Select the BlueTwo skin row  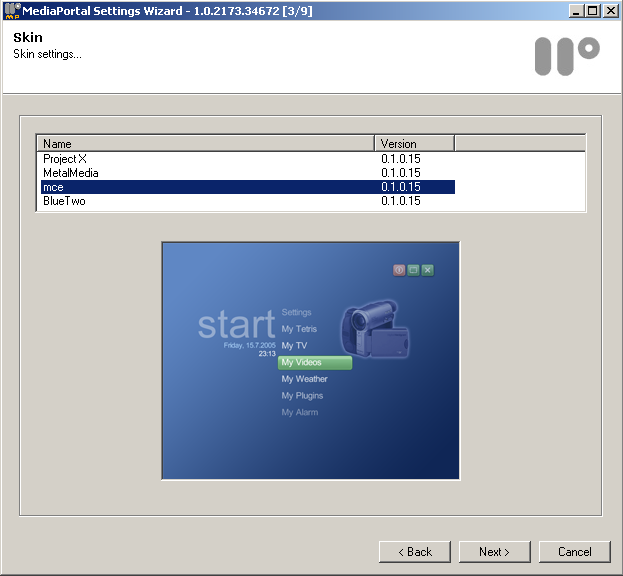click(x=248, y=201)
